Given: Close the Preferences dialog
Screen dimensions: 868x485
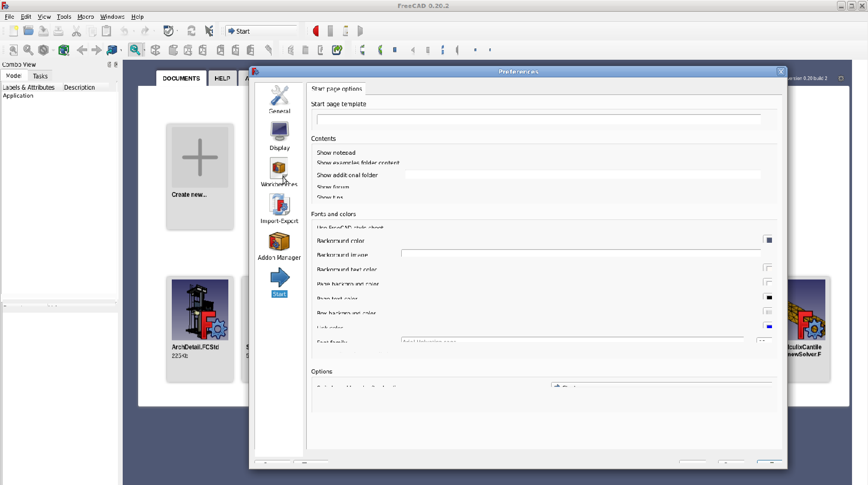Looking at the screenshot, I should coord(781,71).
